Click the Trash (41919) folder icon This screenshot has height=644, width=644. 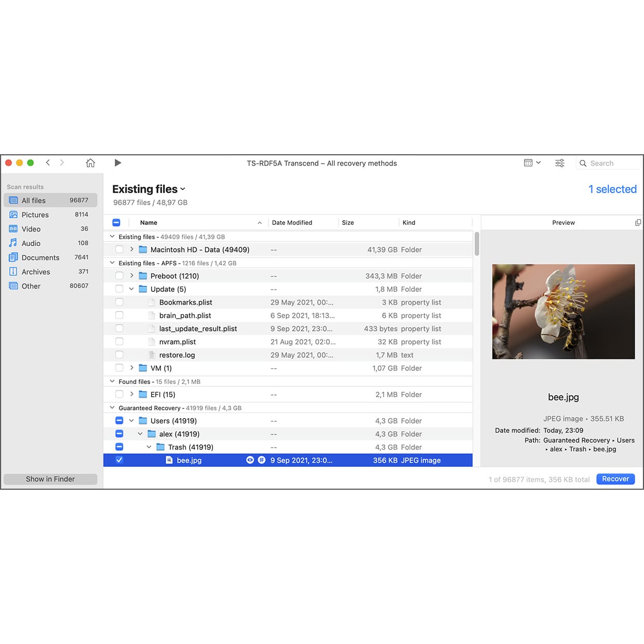(160, 447)
